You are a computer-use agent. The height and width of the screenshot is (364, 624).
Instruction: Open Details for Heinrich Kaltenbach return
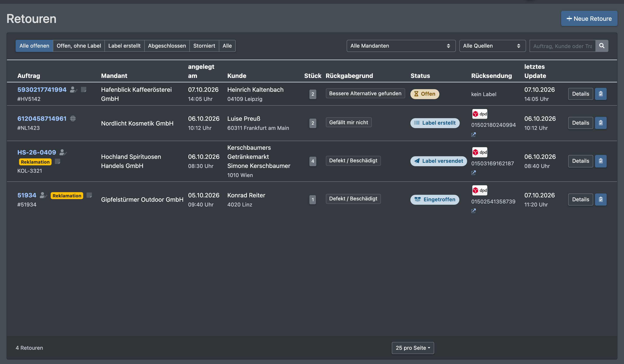pos(580,94)
